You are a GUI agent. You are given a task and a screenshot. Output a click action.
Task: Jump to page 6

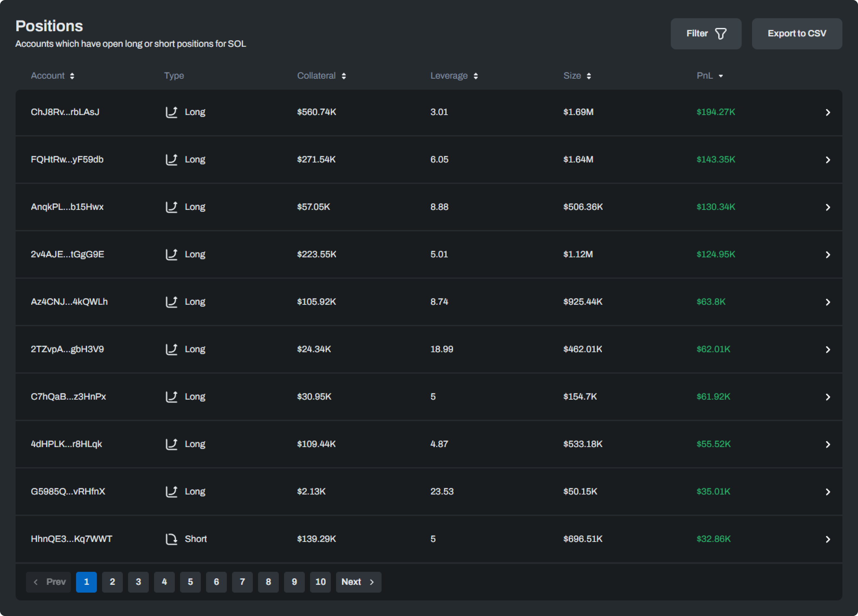click(x=216, y=582)
